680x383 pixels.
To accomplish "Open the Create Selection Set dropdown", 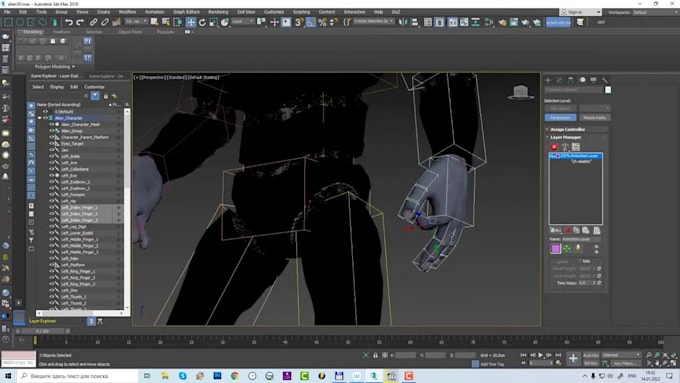I will (374, 21).
